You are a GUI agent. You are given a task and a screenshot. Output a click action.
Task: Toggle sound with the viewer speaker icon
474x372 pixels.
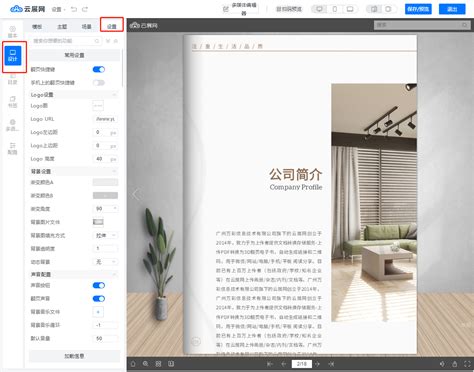(442, 364)
